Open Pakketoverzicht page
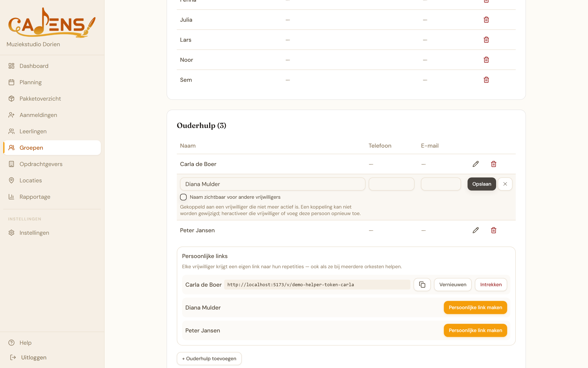588x368 pixels. [52, 99]
